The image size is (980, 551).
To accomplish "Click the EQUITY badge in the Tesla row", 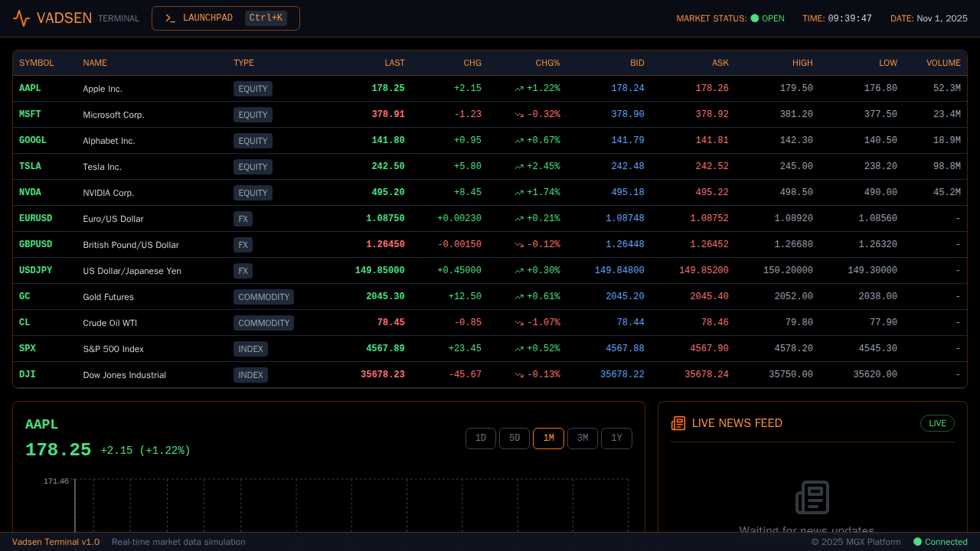I will pyautogui.click(x=253, y=167).
